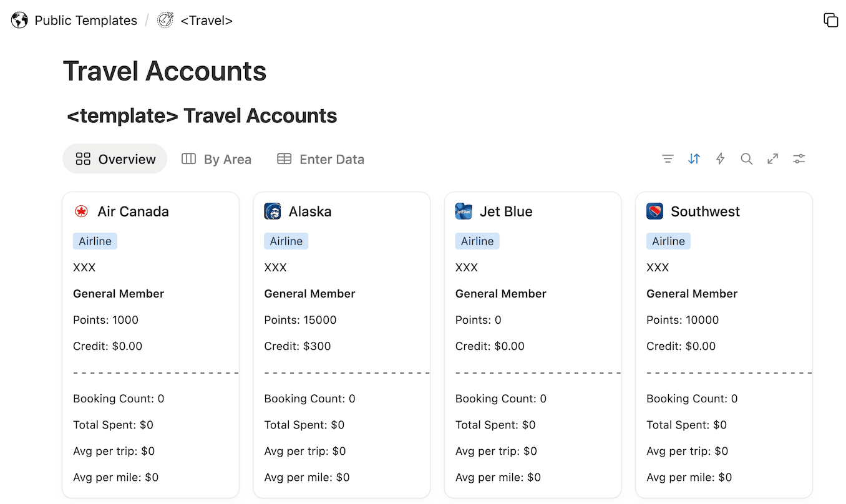Click XXX account number on Alaska card
The image size is (846, 504).
(275, 268)
